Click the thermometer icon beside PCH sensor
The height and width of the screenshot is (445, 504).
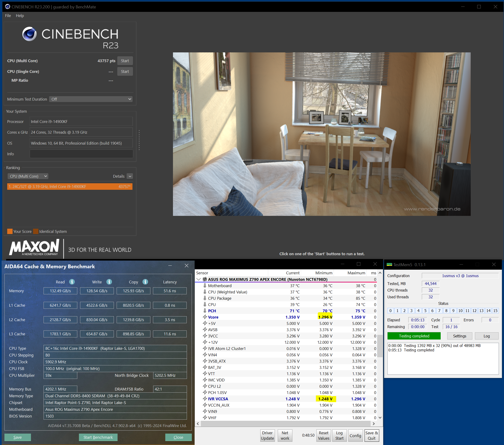pos(205,311)
